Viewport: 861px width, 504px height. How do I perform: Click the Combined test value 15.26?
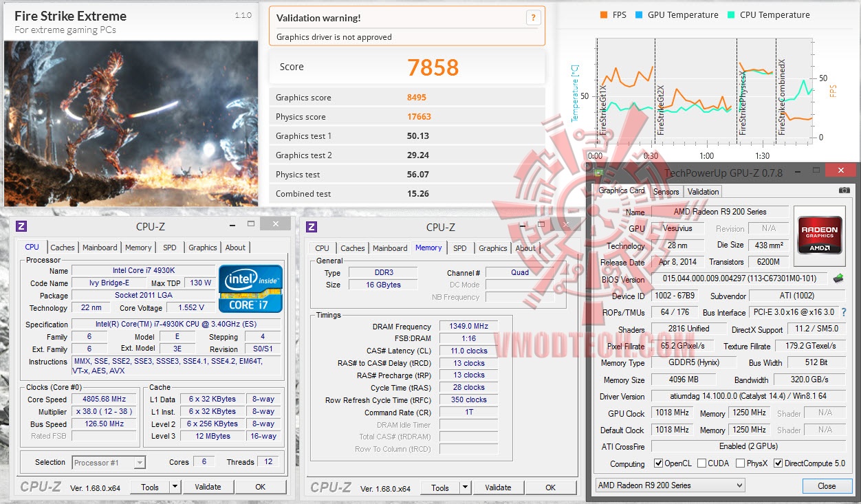(418, 194)
